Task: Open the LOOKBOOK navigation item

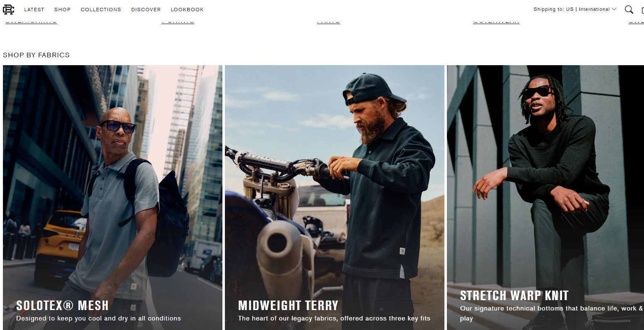Action: [x=187, y=10]
